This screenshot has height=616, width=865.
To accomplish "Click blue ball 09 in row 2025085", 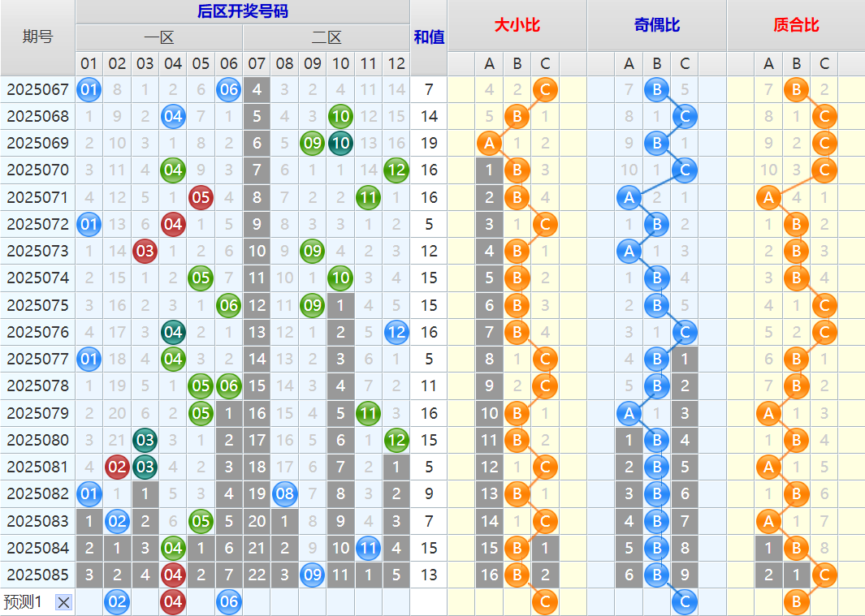I will (x=312, y=575).
